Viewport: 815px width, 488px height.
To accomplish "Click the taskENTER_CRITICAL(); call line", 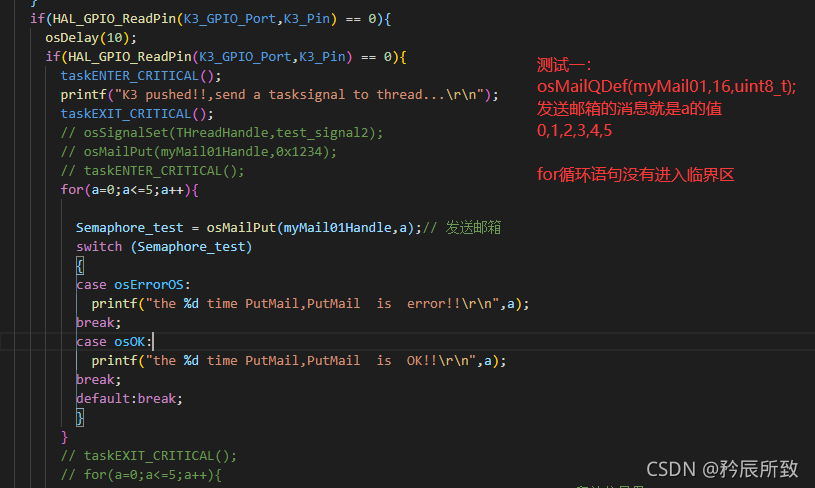I will pyautogui.click(x=141, y=76).
